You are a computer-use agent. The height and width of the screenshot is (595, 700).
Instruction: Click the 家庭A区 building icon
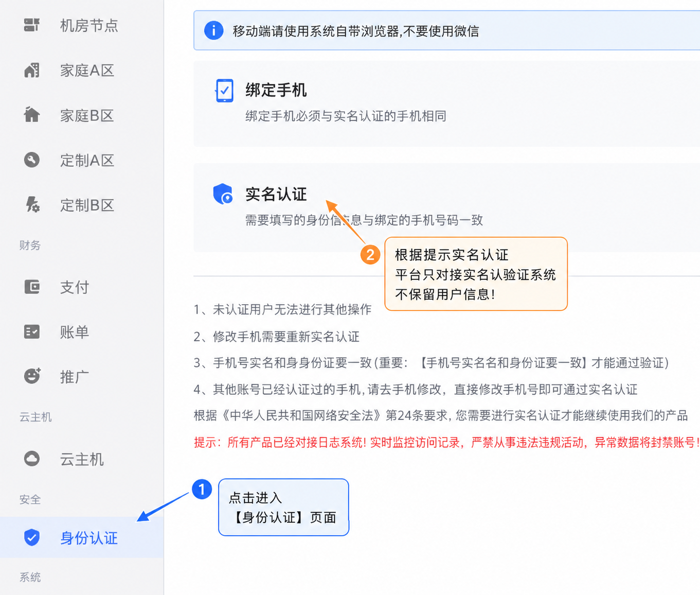[32, 70]
